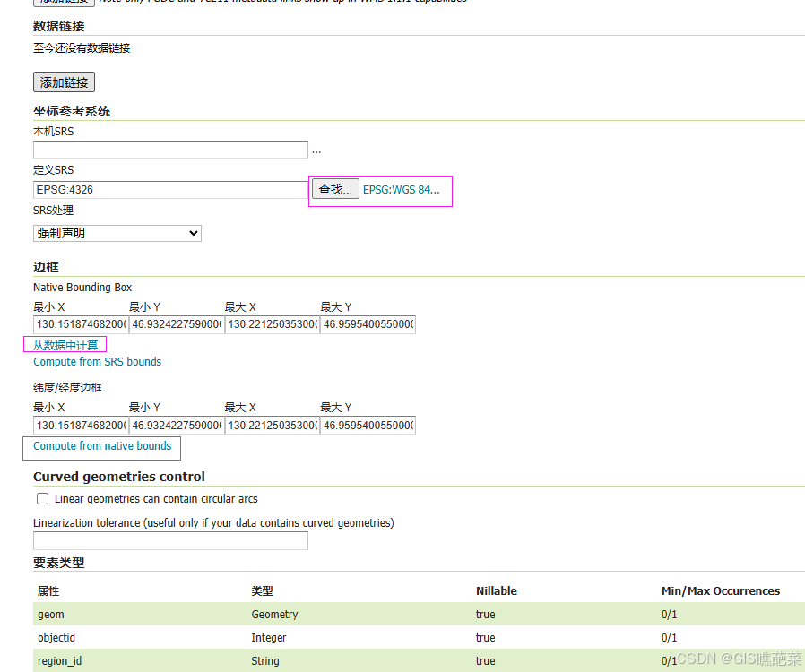Click the Nillable column header
This screenshot has width=805, height=672.
(x=497, y=591)
